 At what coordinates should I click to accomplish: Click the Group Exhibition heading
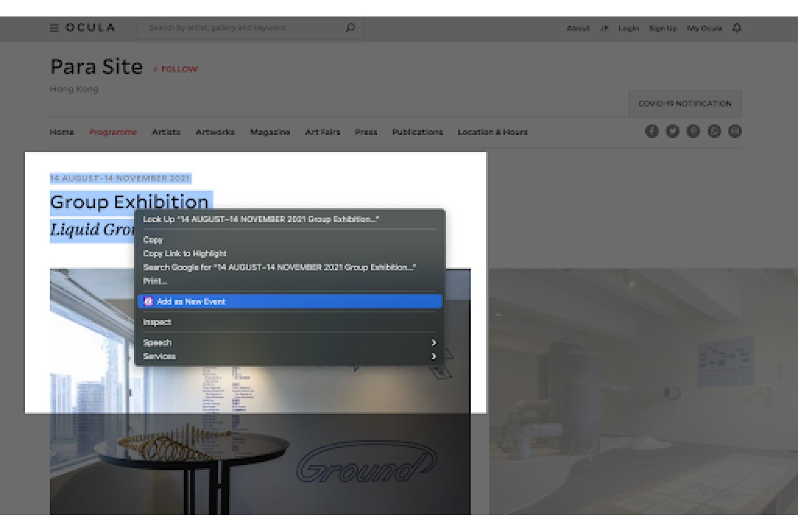pos(129,202)
